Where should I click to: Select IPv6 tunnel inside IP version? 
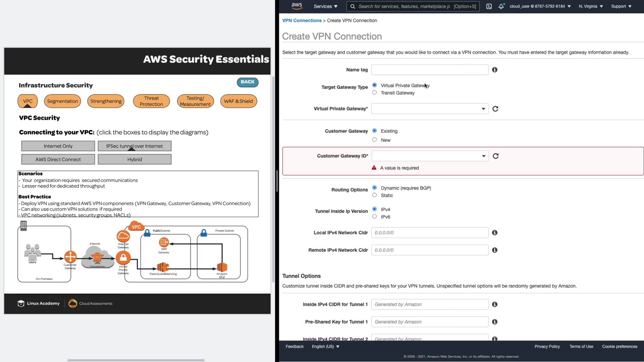[x=374, y=217]
